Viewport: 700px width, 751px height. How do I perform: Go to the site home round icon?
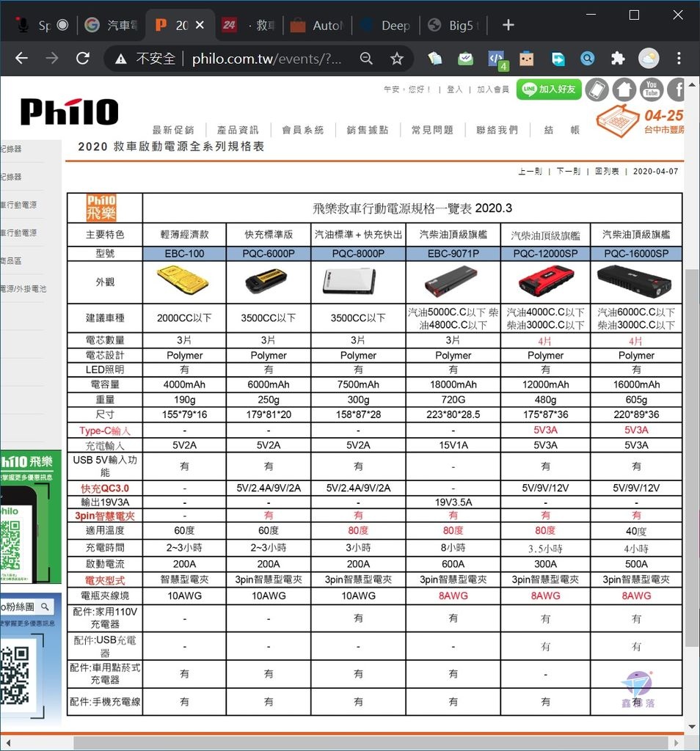pos(624,89)
